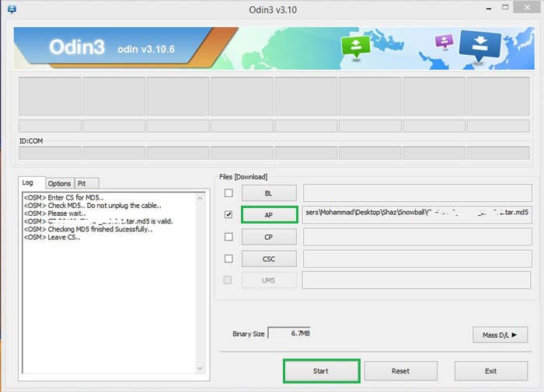Click the CSC file path field

pos(417,259)
